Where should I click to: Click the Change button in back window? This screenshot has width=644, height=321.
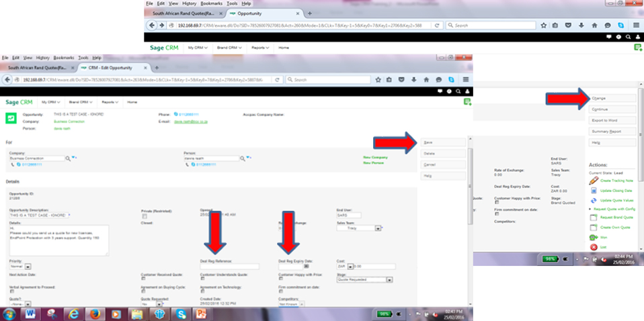click(x=612, y=98)
